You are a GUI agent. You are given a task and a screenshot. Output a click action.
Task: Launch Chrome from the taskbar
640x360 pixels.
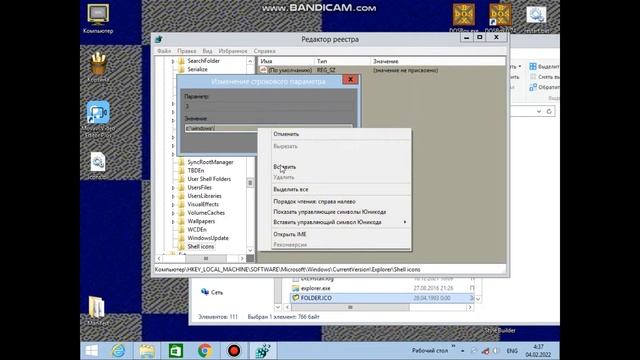[x=205, y=351]
